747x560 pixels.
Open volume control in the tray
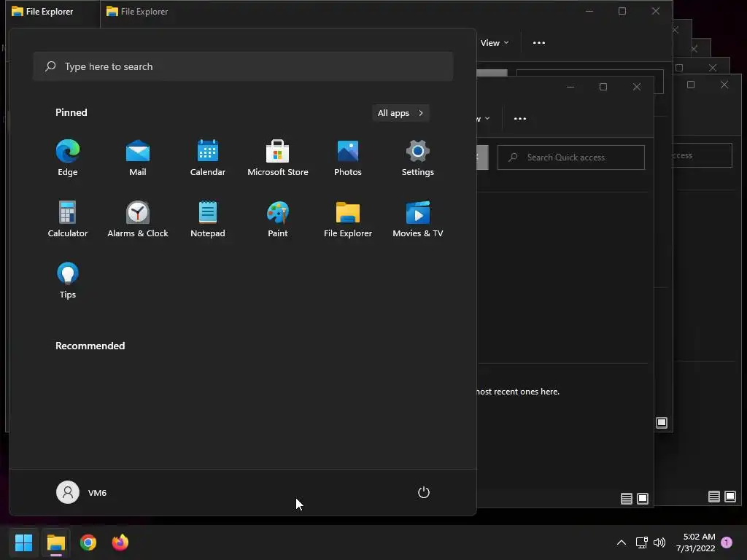pos(659,542)
